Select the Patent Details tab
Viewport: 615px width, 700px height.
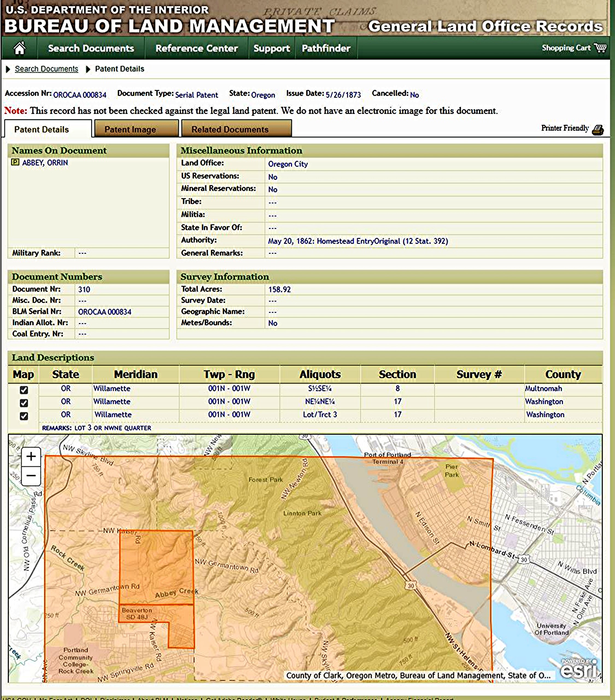(x=48, y=129)
